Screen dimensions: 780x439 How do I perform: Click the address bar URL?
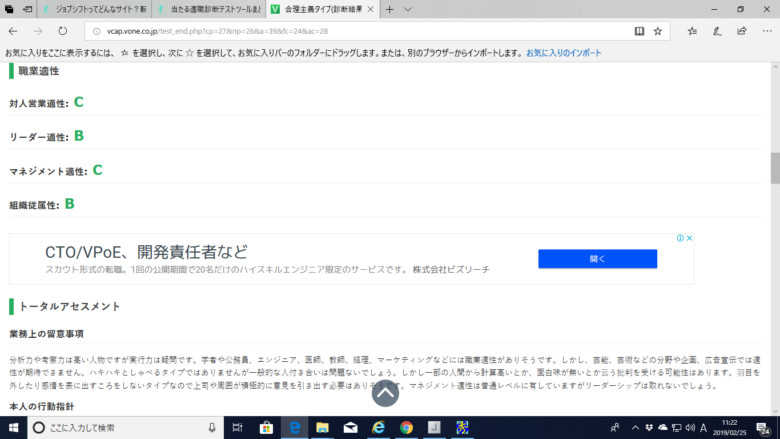(x=217, y=31)
